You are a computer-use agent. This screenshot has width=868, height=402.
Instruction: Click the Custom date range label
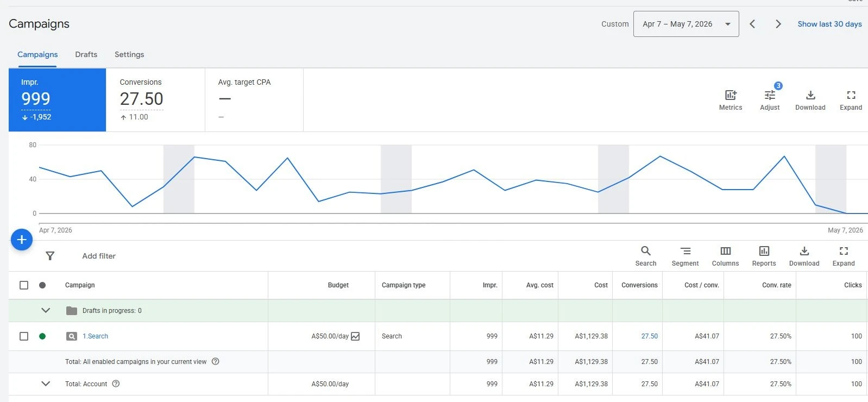pyautogui.click(x=615, y=24)
